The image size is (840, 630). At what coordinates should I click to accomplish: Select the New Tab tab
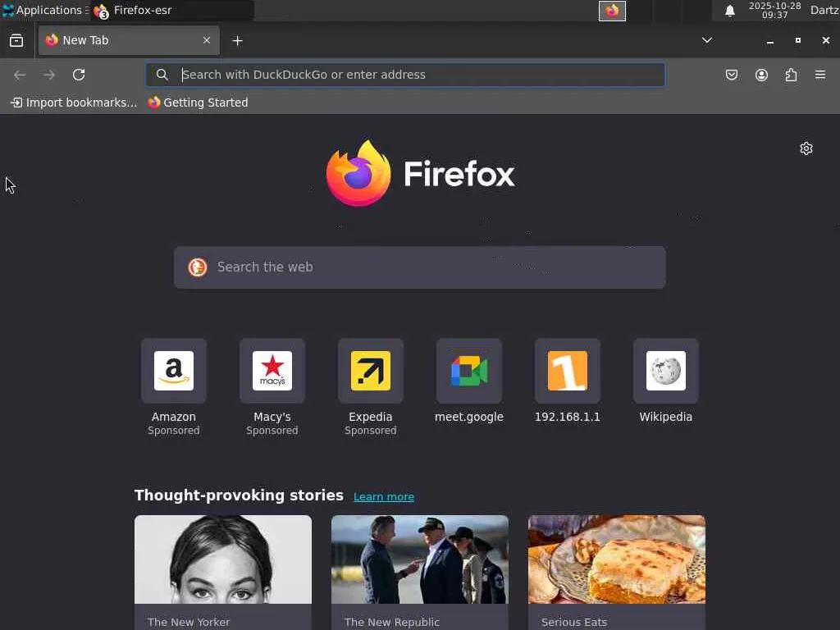click(x=129, y=40)
